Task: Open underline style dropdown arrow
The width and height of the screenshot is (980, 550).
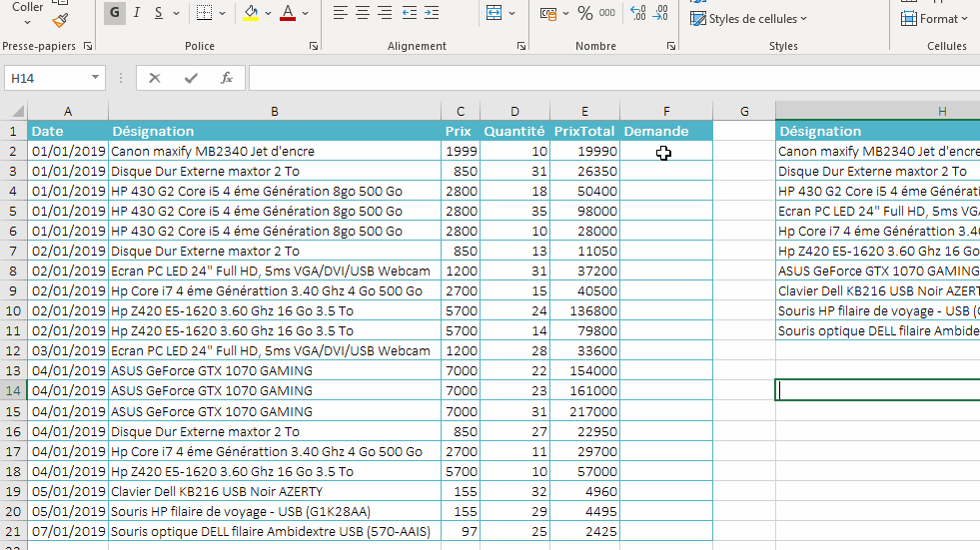Action: 176,13
